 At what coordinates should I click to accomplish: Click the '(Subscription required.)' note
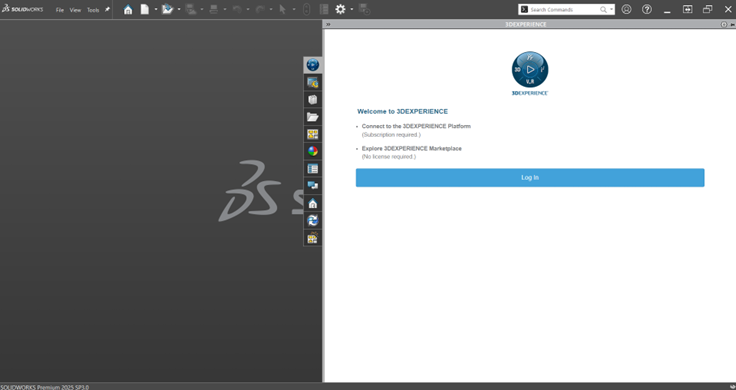point(391,135)
